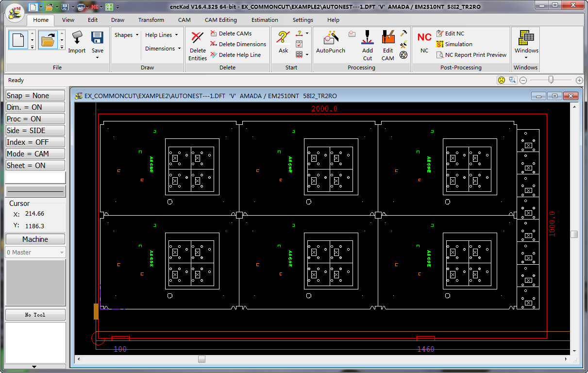Viewport: 588px width, 373px height.
Task: Click the large Open folder icon in File group
Action: pyautogui.click(x=48, y=40)
